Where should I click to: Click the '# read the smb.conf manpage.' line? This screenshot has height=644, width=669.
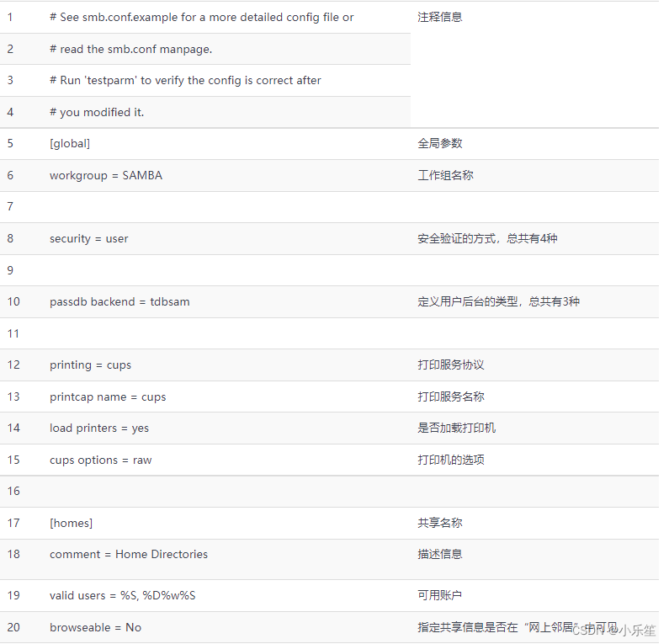tap(130, 49)
